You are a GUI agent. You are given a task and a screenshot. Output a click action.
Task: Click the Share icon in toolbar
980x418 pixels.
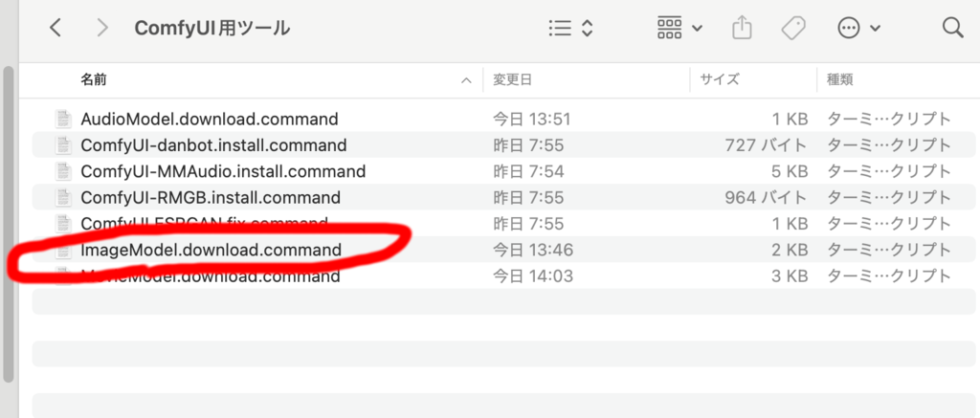tap(742, 28)
